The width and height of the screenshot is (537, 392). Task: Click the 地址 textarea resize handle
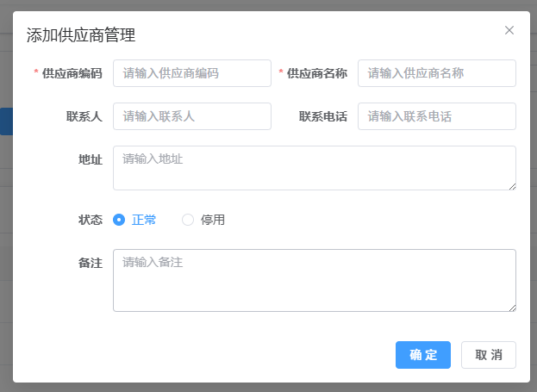pyautogui.click(x=512, y=185)
